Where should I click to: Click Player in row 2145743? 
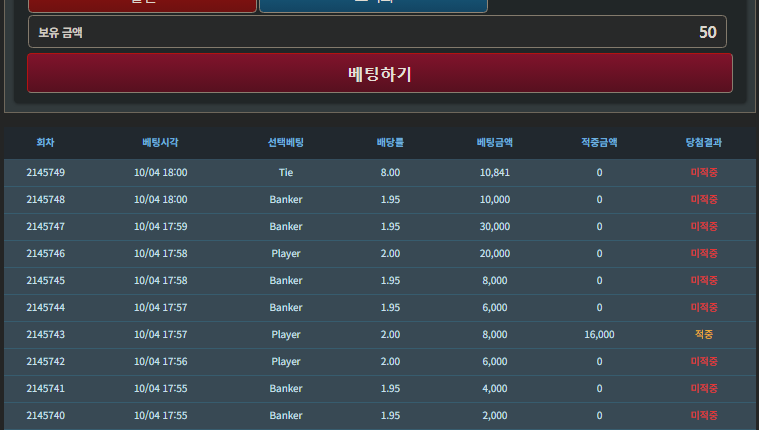click(286, 335)
